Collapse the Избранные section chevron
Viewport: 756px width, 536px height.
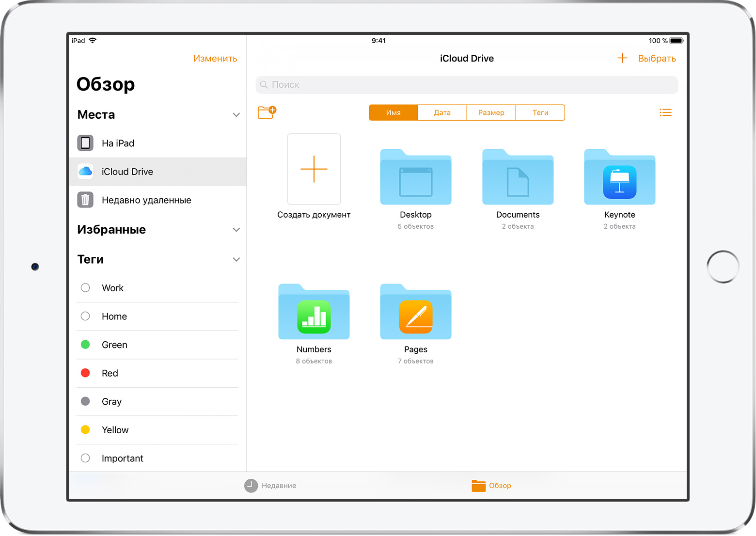(236, 230)
